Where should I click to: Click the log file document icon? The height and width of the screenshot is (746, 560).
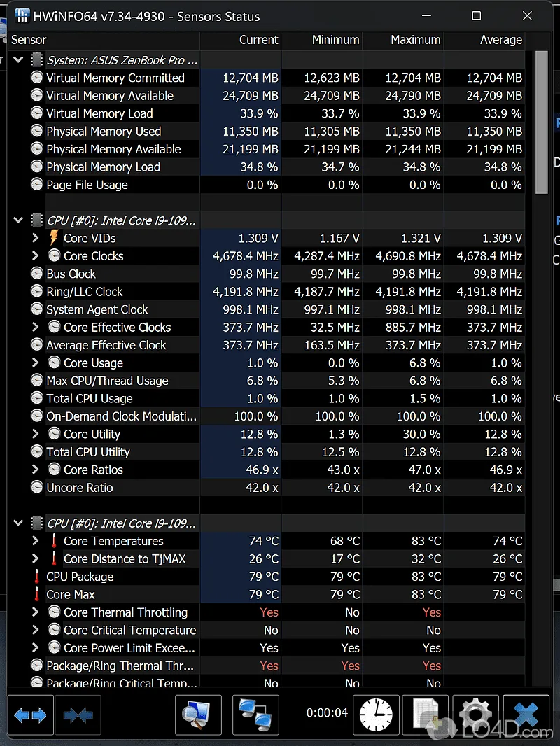pyautogui.click(x=426, y=715)
